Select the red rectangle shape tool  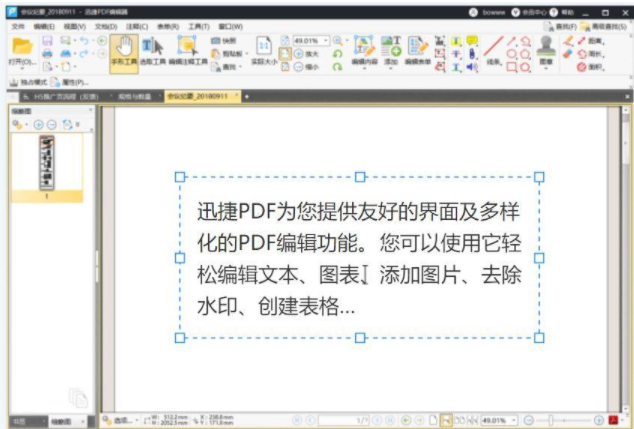point(512,67)
